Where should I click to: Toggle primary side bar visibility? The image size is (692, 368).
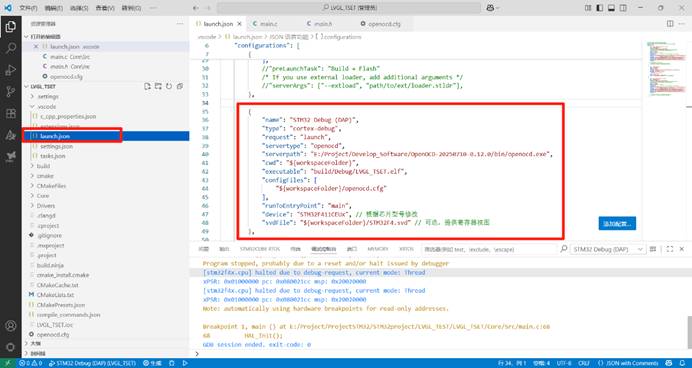pyautogui.click(x=600, y=8)
